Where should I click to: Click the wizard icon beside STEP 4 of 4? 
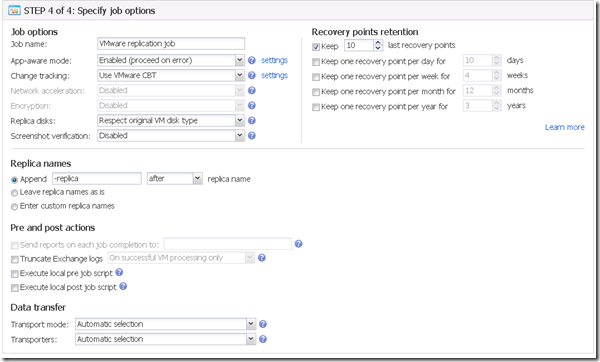(x=14, y=10)
